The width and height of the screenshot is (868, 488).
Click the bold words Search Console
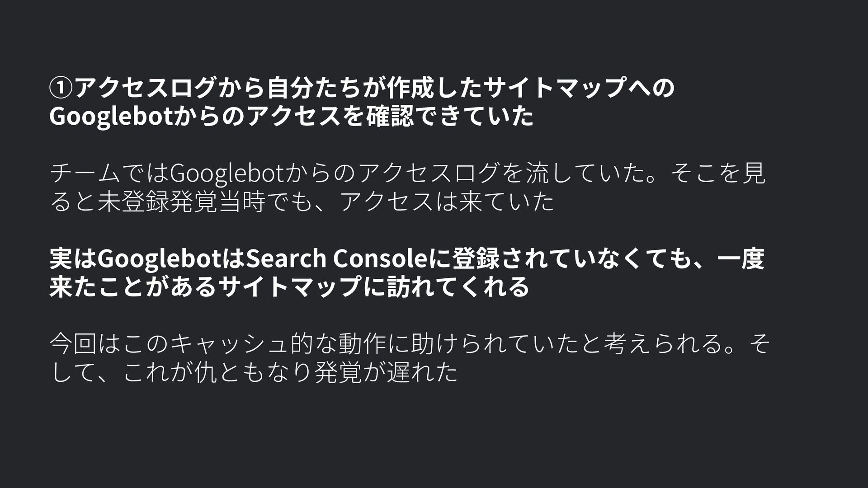click(x=335, y=259)
